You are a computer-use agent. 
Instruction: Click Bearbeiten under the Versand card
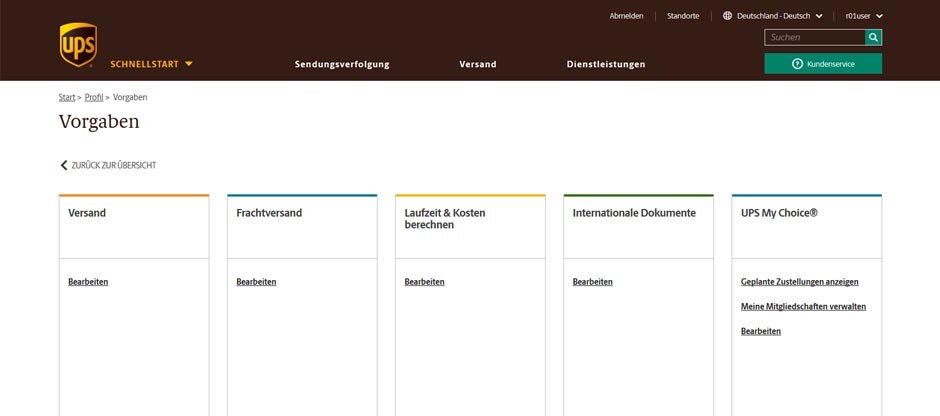coord(88,282)
